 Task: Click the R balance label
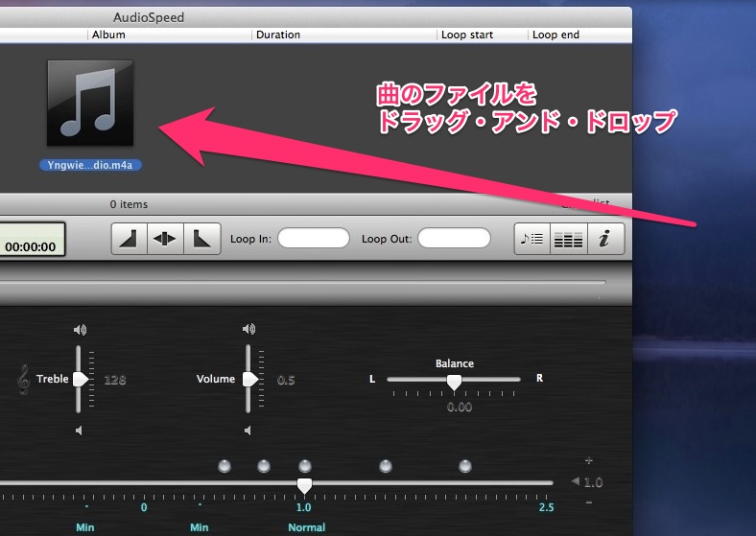(539, 378)
